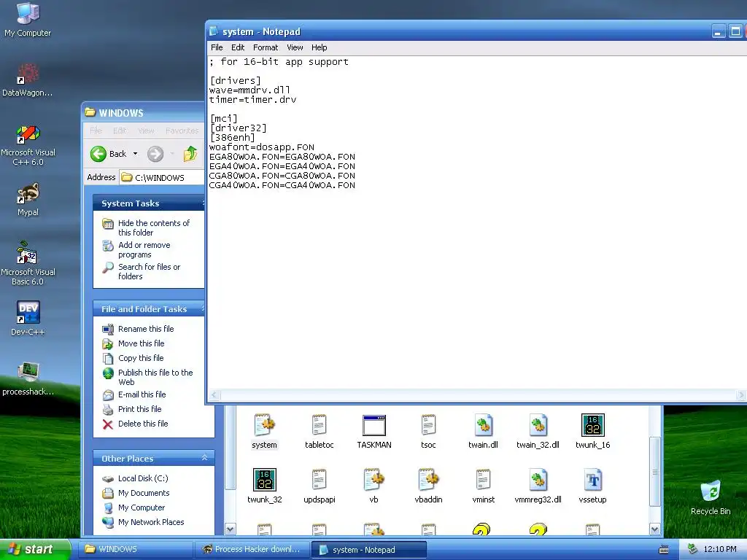Launch Microsoft Visual C++ 6.0 shortcut

(28, 144)
